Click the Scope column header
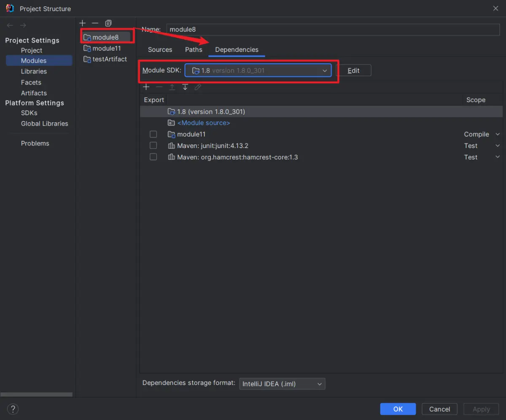The width and height of the screenshot is (506, 420). [x=476, y=100]
